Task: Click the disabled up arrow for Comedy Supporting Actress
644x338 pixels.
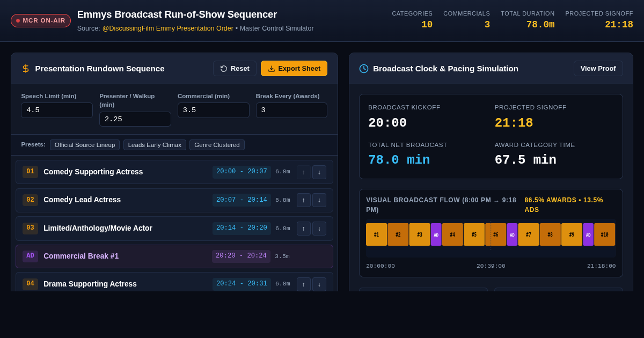Action: 304,172
